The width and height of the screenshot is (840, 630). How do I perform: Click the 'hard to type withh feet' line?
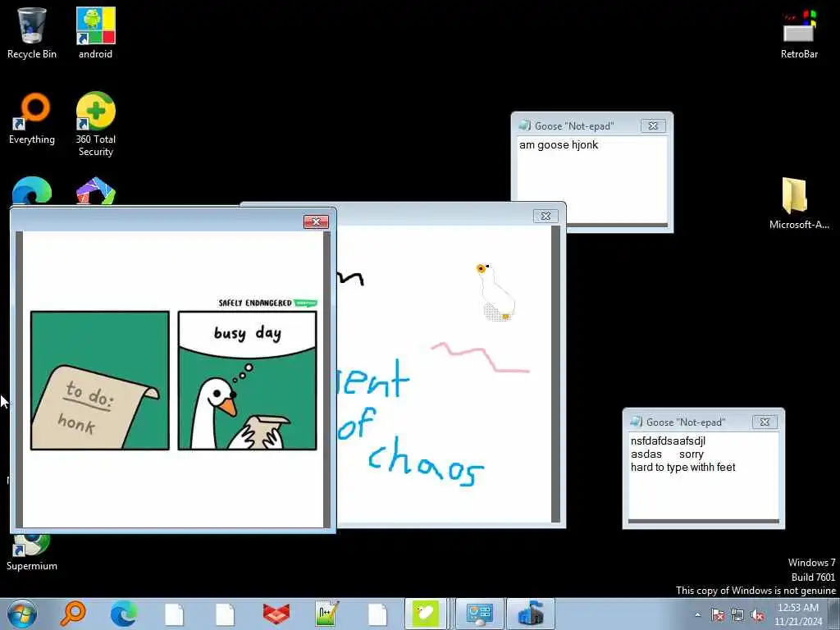coord(682,467)
